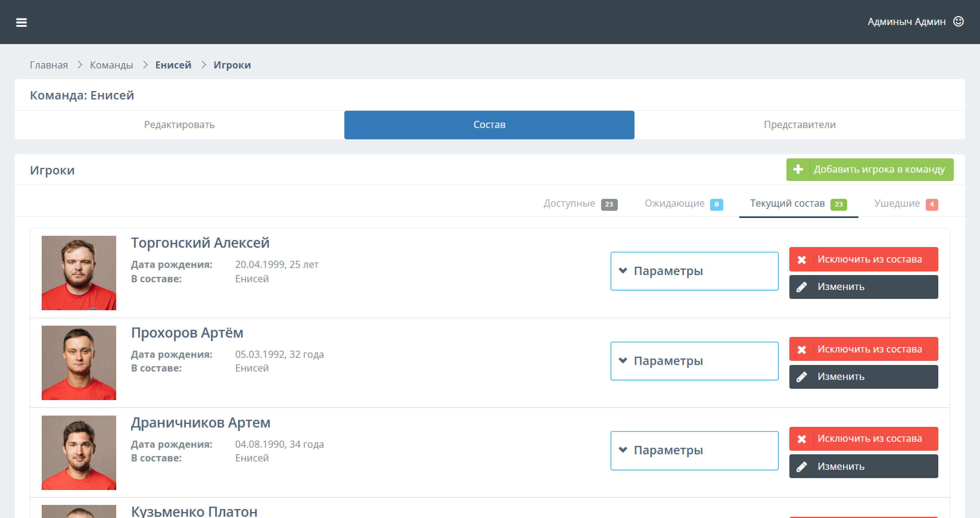Expand Параметры for Драничников Артем

[694, 451]
